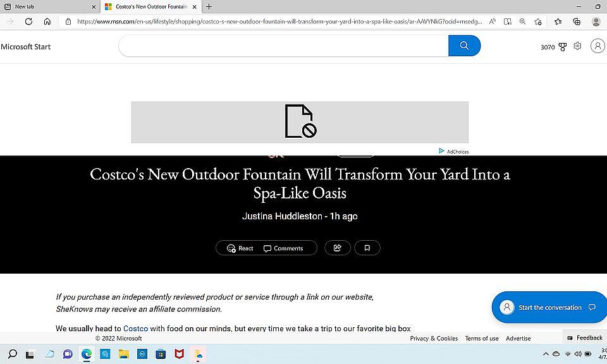Screen dimensions: 607x364
Task: Open the Microsoft Start settings gear
Action: click(x=577, y=46)
